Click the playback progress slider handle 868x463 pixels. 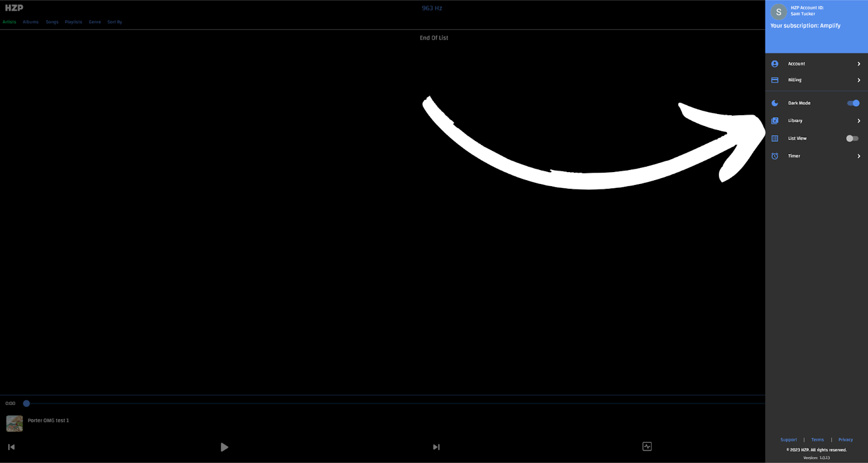[26, 403]
